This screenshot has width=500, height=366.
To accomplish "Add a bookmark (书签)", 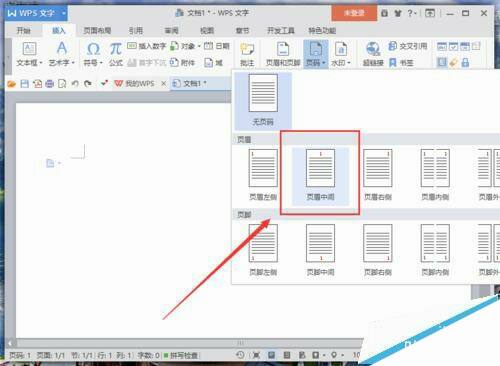I will [x=401, y=62].
